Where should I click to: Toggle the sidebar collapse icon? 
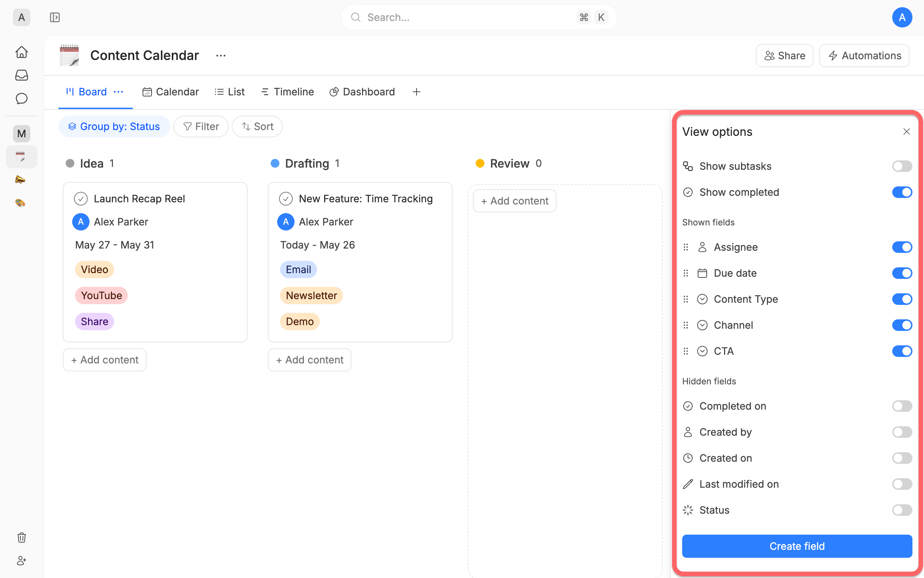click(55, 17)
